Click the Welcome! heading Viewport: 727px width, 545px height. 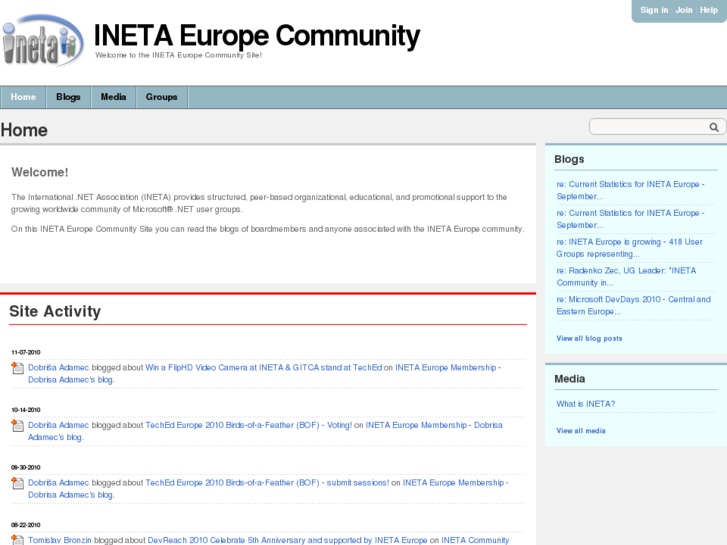[40, 173]
